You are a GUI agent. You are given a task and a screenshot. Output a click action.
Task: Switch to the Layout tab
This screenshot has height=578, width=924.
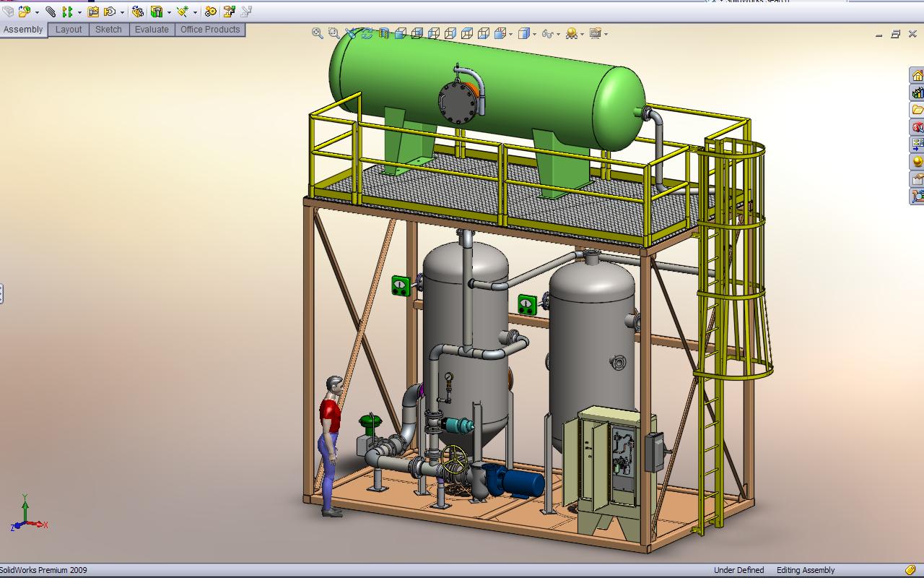(69, 30)
